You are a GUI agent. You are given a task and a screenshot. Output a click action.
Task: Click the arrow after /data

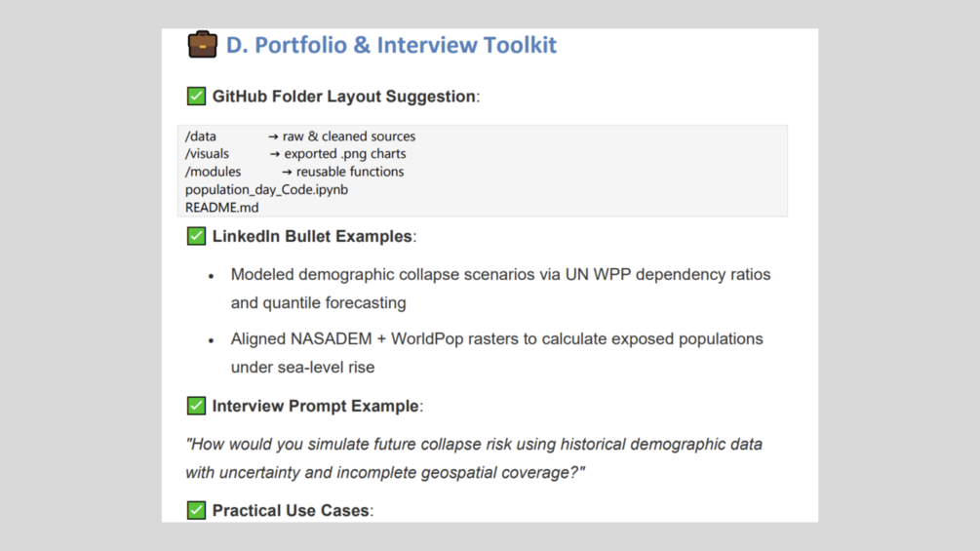[x=273, y=137]
